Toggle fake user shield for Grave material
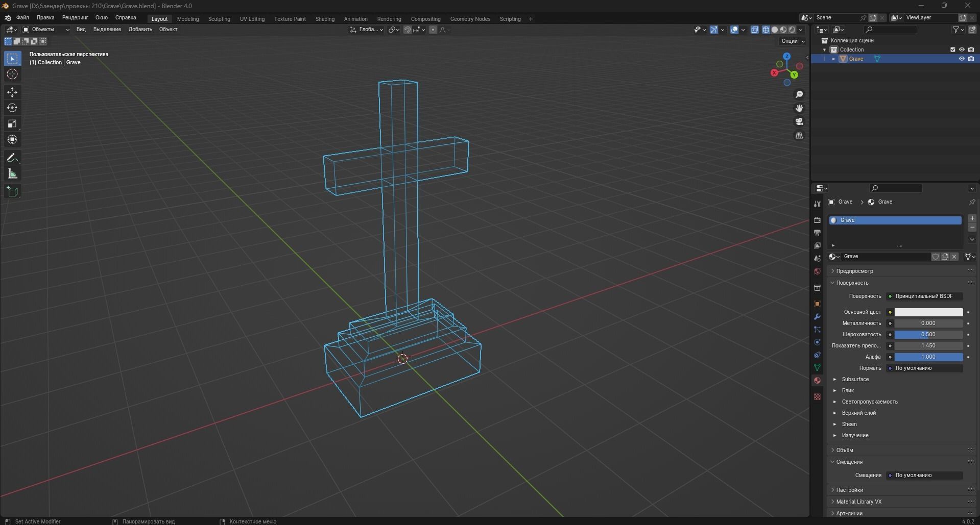Screen dimensions: 980x525 click(936, 257)
